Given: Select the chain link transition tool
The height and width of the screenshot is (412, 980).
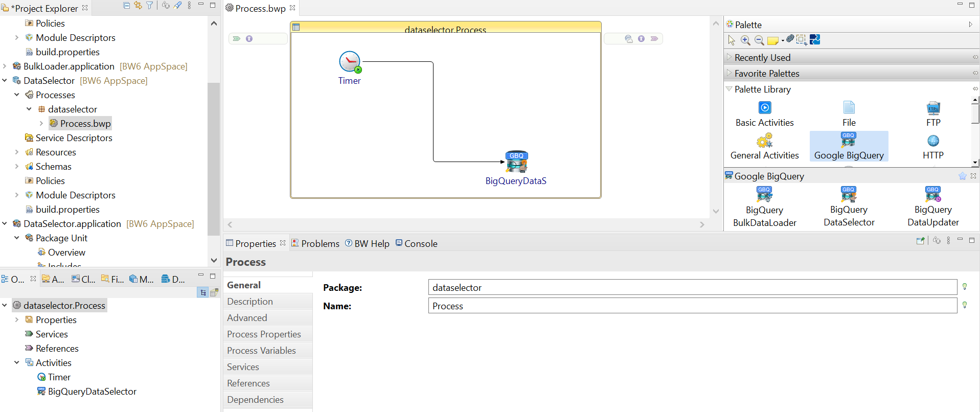Looking at the screenshot, I should [790, 39].
